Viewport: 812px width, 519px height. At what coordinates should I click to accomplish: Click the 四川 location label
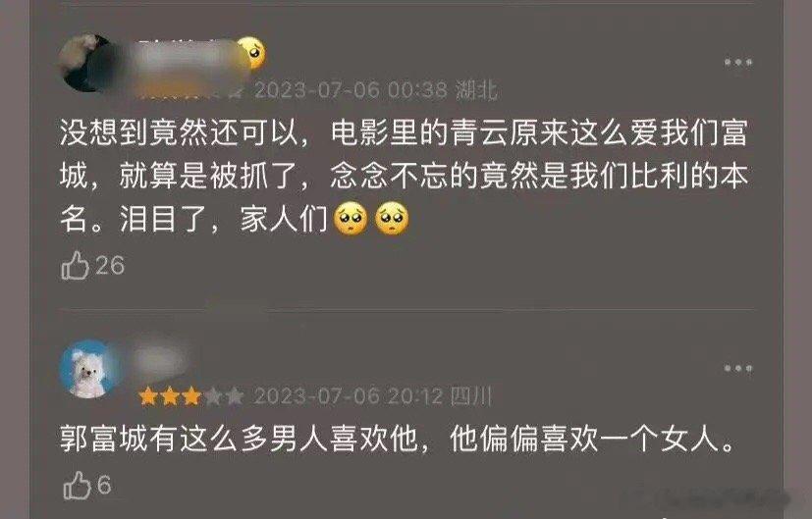pos(470,396)
